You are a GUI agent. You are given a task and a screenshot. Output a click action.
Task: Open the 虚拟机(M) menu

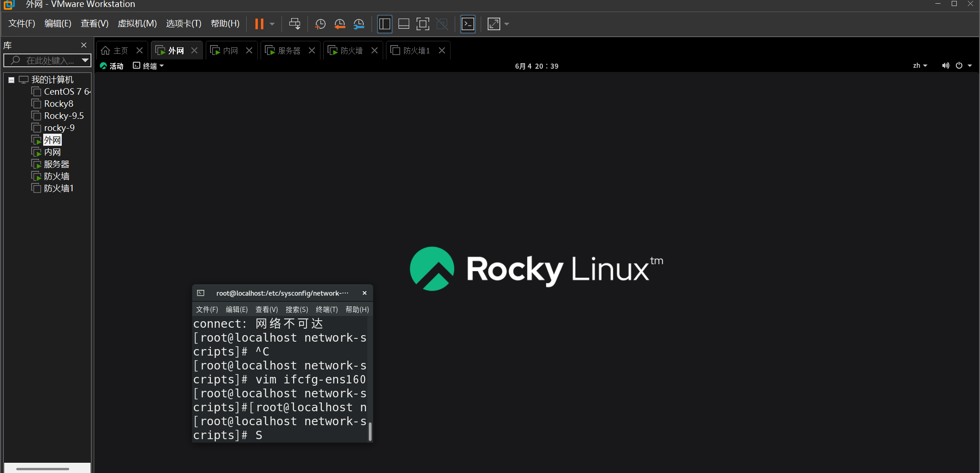[x=137, y=23]
